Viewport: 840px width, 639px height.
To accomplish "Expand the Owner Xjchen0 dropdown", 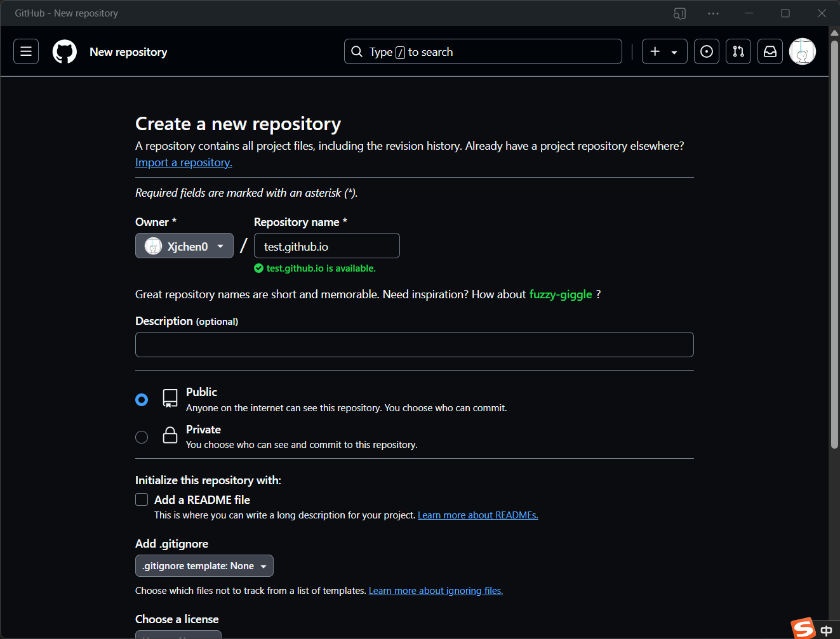I will (x=184, y=246).
